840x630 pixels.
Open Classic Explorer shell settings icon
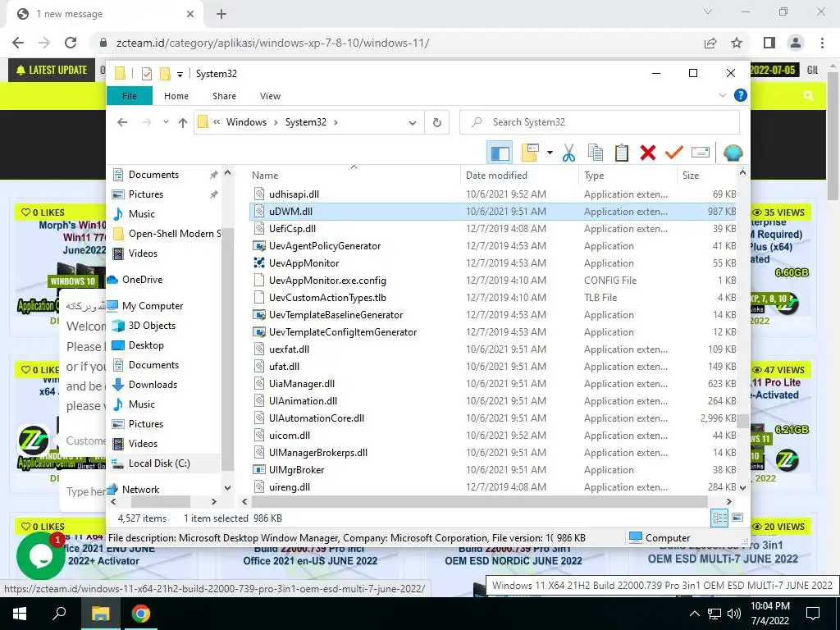[x=733, y=153]
